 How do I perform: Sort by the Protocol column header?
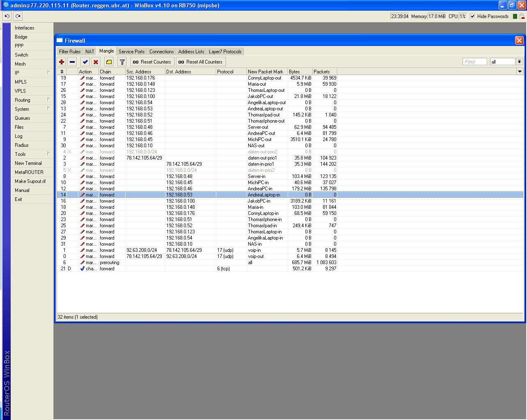pos(231,71)
